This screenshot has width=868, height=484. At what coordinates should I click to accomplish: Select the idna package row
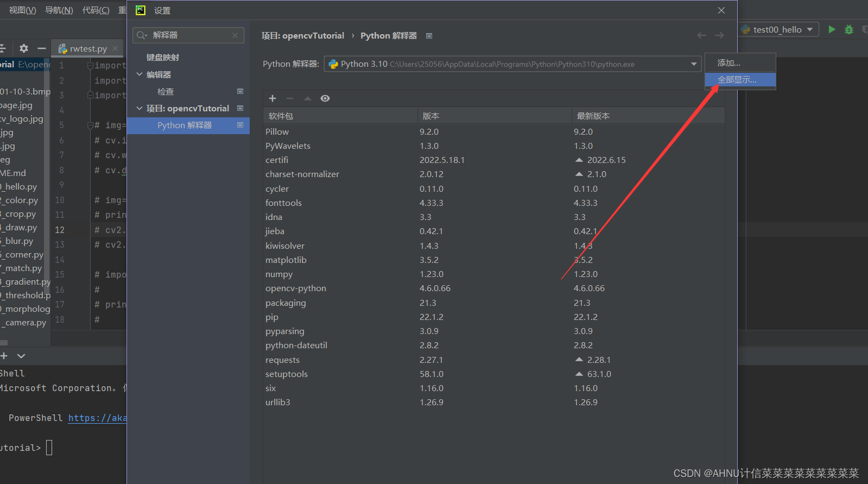[494, 217]
